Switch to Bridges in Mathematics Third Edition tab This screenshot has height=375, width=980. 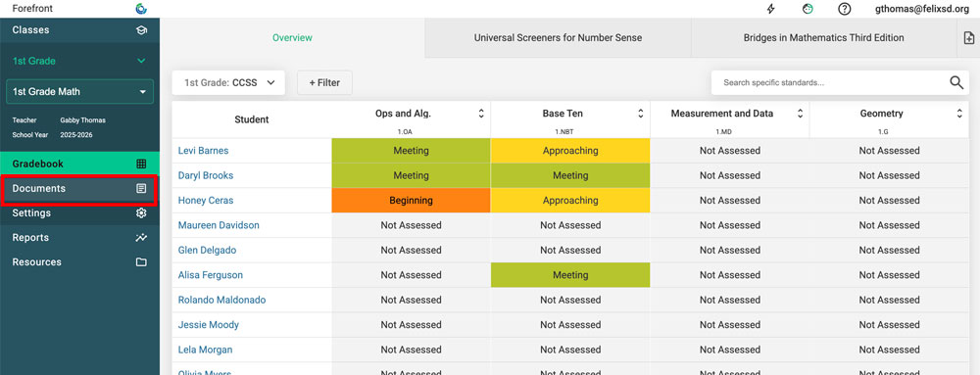pos(823,37)
